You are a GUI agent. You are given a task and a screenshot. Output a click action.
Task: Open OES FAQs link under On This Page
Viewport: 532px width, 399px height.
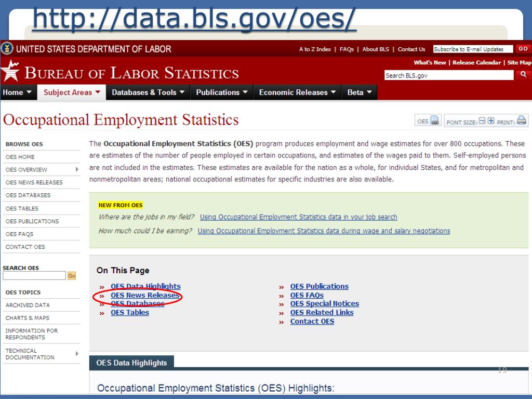click(307, 295)
